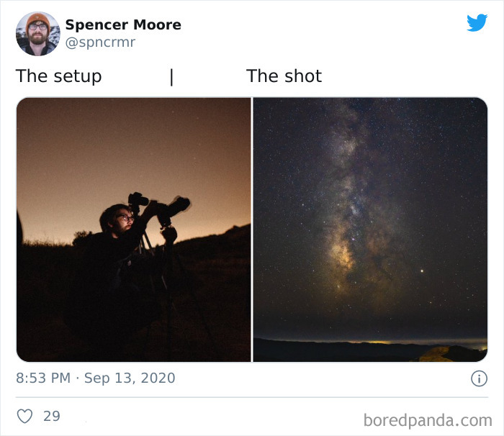Click the photographer's glasses in setup photo
The image size is (504, 436).
pos(125,218)
